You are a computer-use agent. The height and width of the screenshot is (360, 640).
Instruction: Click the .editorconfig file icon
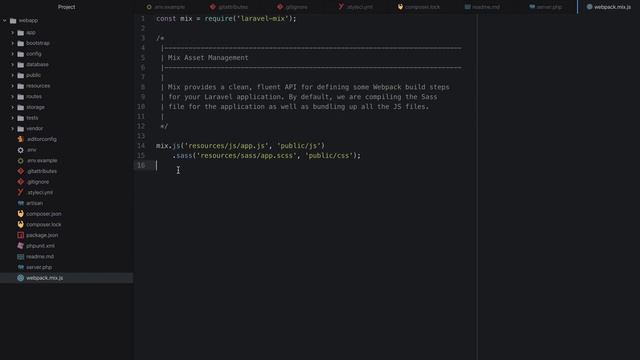[x=21, y=139]
